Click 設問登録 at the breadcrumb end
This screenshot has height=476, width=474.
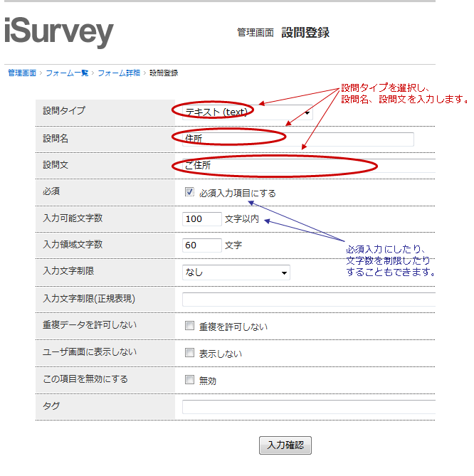coord(164,73)
